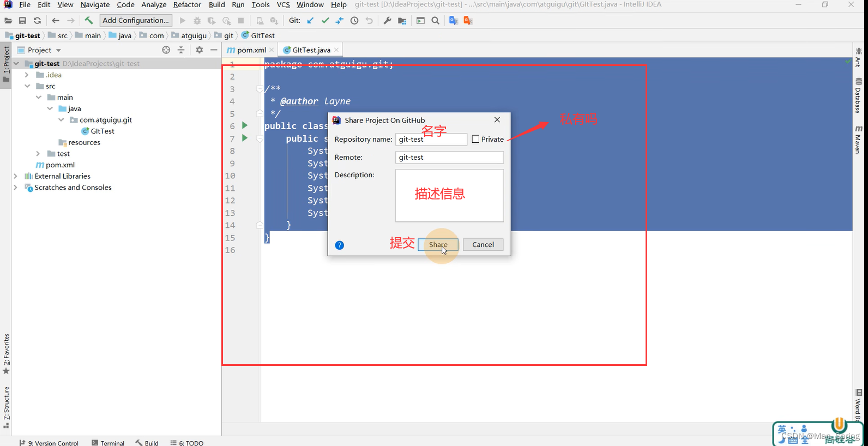Click the Save All toolbar icon

[x=22, y=21]
